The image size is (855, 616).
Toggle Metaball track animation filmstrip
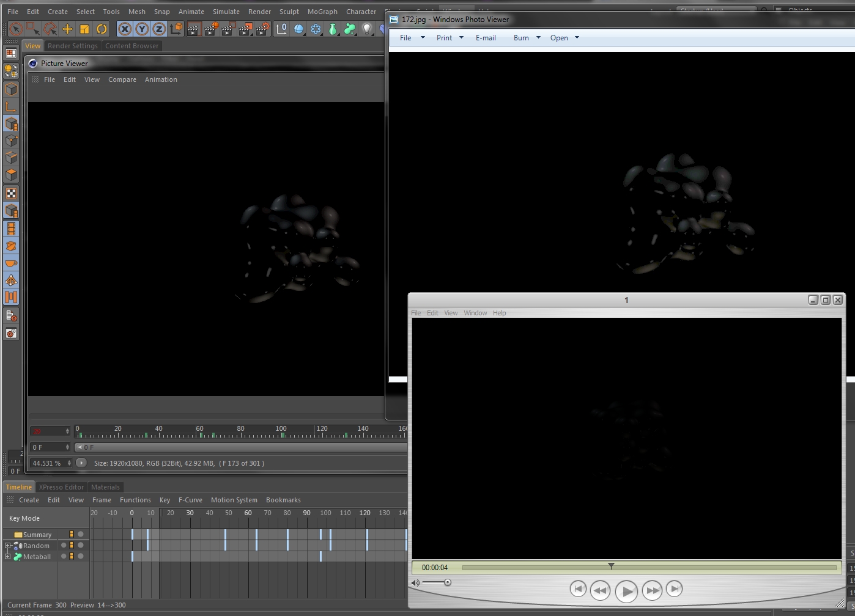(72, 556)
